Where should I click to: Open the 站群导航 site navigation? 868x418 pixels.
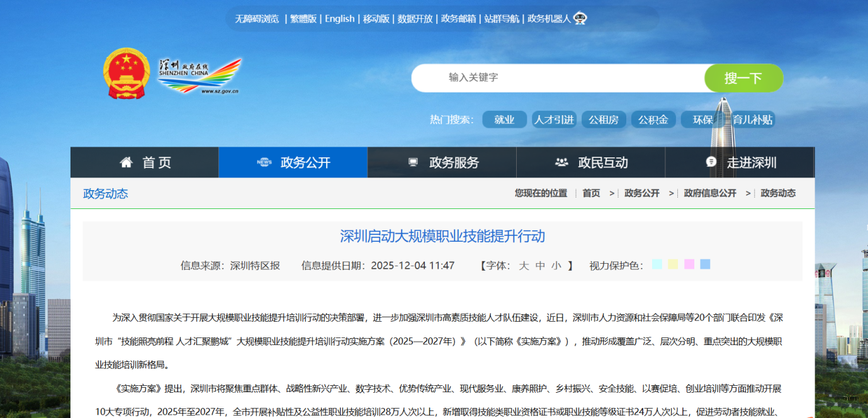(x=502, y=19)
